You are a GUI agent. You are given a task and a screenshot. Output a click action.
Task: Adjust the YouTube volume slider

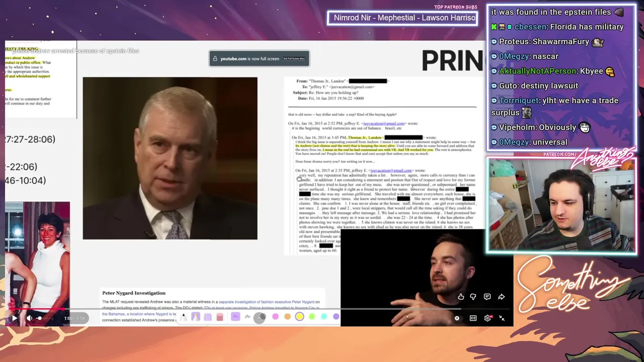pyautogui.click(x=45, y=318)
